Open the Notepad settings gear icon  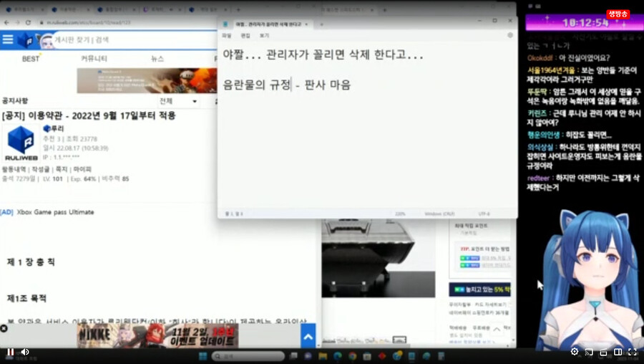(x=509, y=35)
